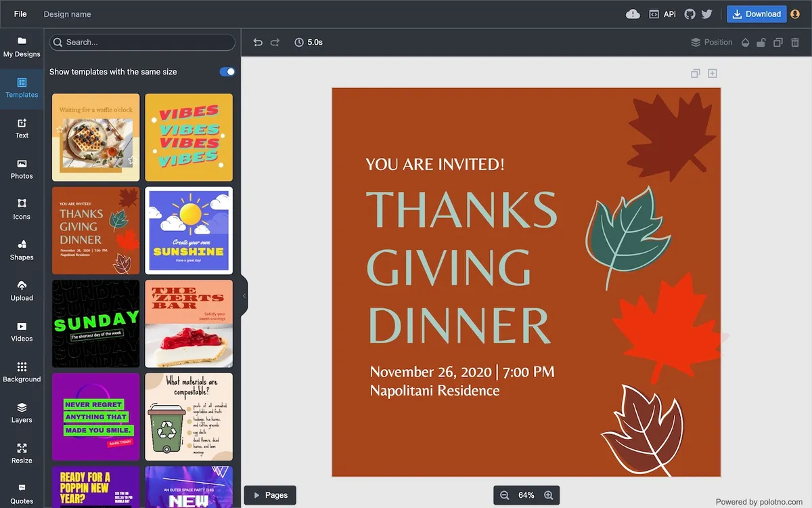The image size is (812, 508).
Task: Delete element with trash icon
Action: (795, 42)
